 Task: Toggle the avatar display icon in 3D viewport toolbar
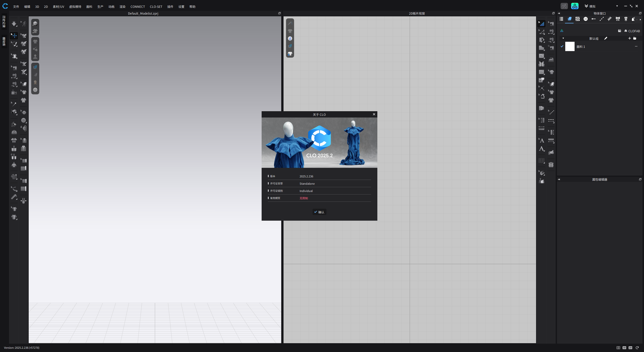pyautogui.click(x=35, y=57)
